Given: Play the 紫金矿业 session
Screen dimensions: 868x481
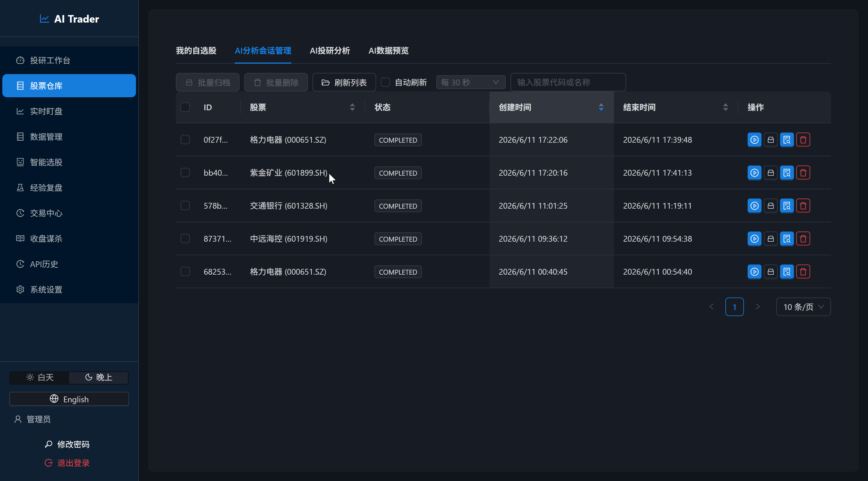Looking at the screenshot, I should (754, 172).
